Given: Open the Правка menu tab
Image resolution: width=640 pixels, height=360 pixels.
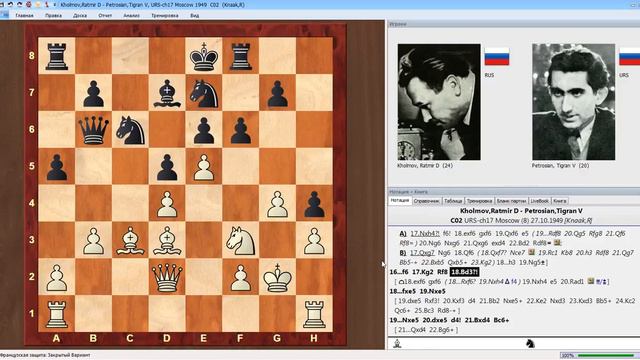Looking at the screenshot, I should click(53, 16).
